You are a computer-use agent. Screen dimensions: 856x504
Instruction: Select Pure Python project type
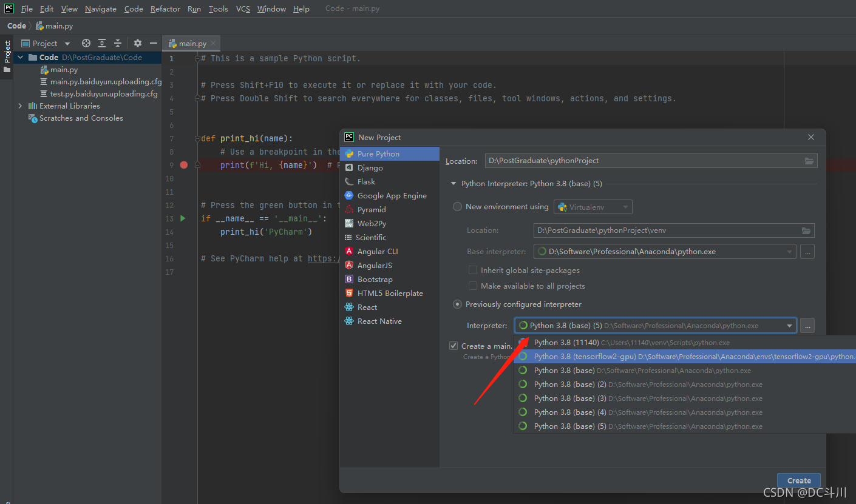click(x=390, y=154)
